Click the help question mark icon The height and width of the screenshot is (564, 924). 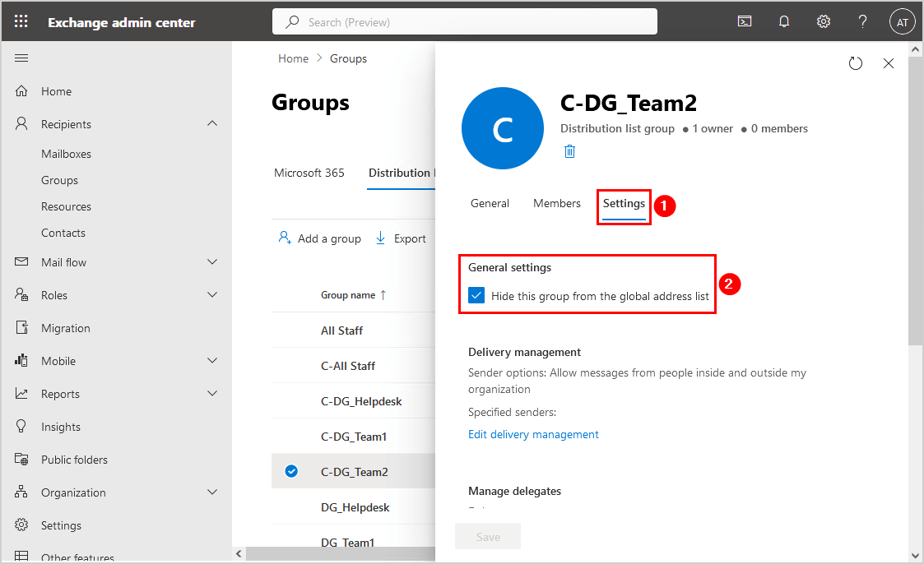(862, 22)
